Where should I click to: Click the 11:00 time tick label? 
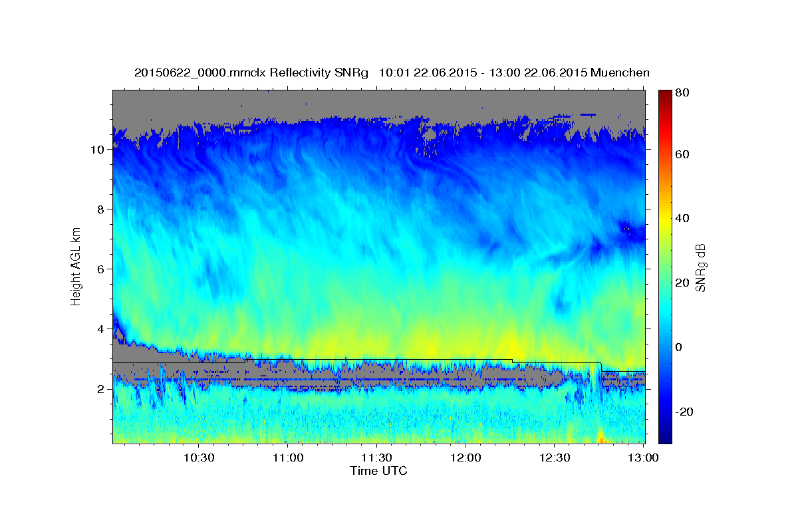click(288, 458)
